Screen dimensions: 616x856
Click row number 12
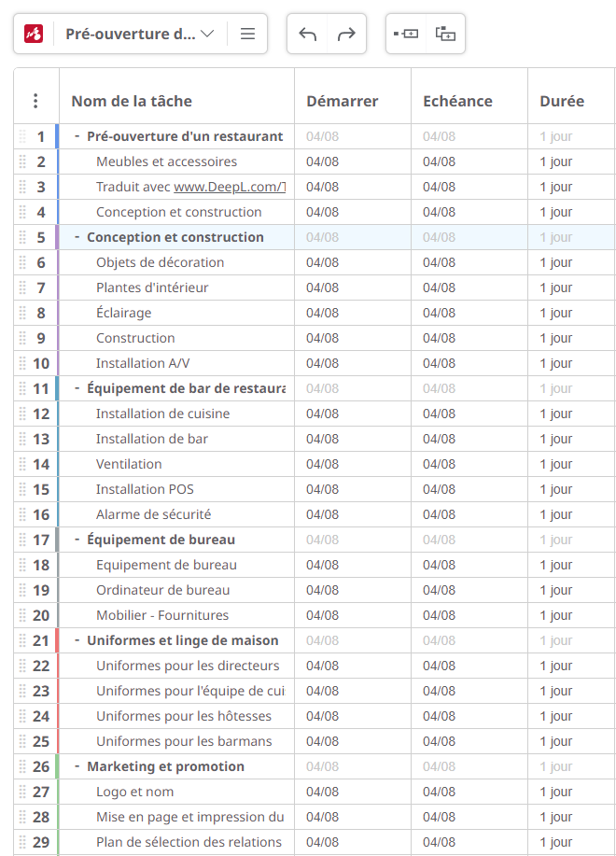[41, 414]
